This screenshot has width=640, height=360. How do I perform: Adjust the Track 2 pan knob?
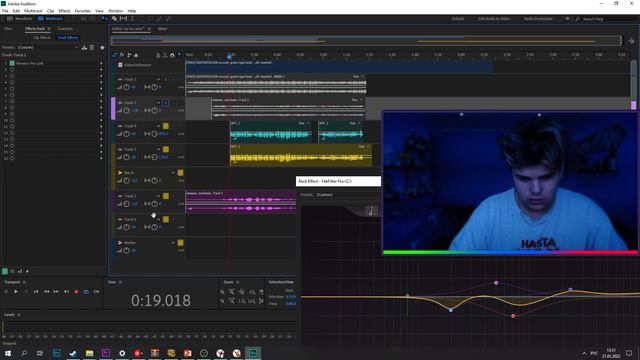point(154,110)
